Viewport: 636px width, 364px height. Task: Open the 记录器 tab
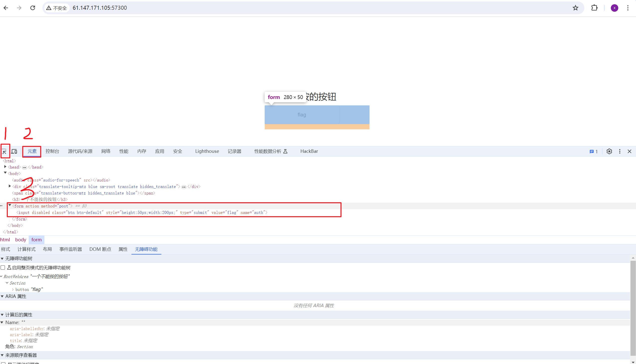coord(235,151)
